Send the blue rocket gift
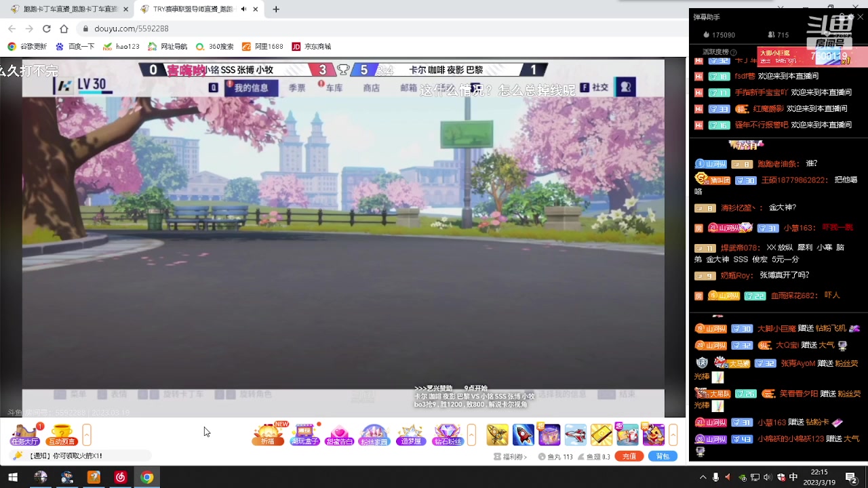 coord(523,434)
